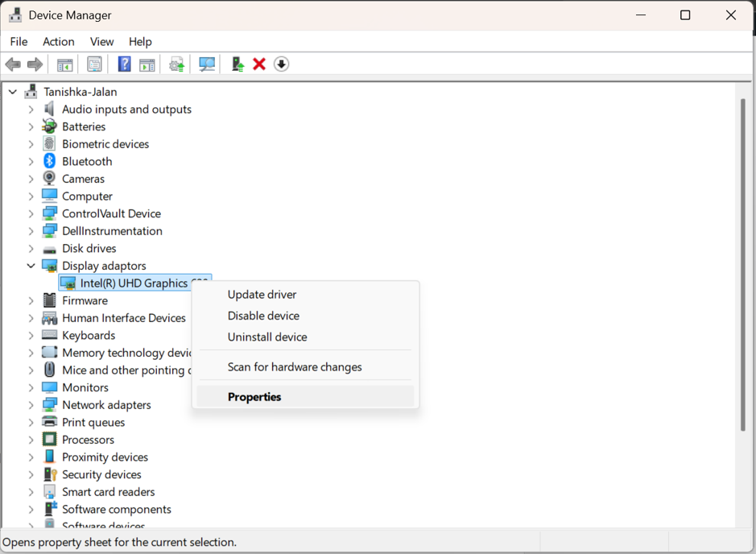Click the Batteries category icon
This screenshot has height=554, width=756.
click(x=49, y=126)
